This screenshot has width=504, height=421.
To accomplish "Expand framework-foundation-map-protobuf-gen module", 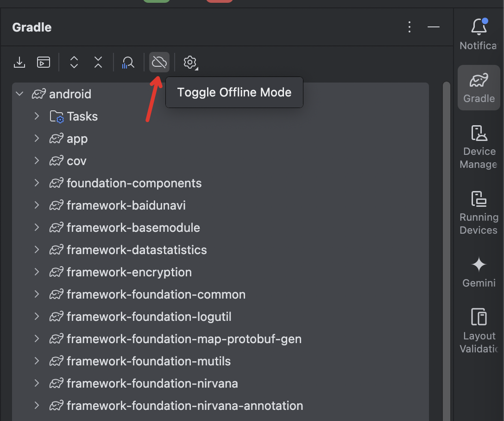I will (x=37, y=338).
